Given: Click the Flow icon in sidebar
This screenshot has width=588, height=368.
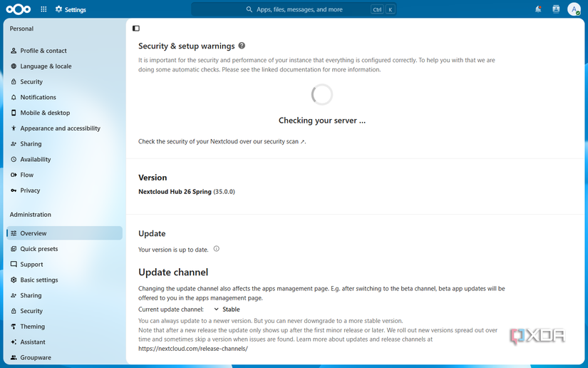Looking at the screenshot, I should coord(14,175).
